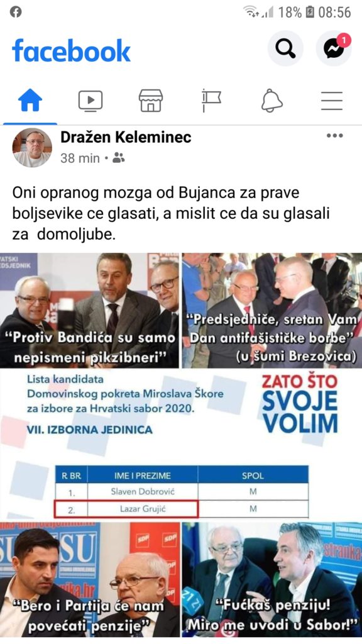Expand the three-dot post options menu
Screen dimensions: 362x644
click(335, 136)
